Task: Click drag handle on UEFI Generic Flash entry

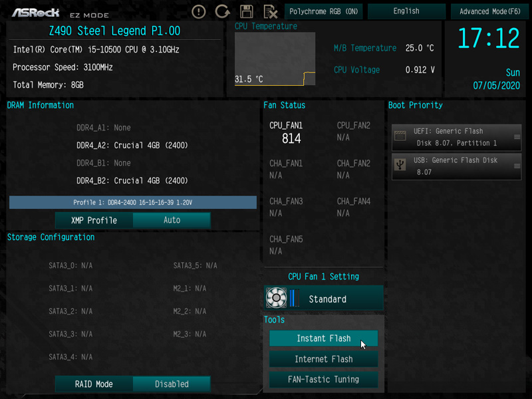Action: pyautogui.click(x=517, y=137)
